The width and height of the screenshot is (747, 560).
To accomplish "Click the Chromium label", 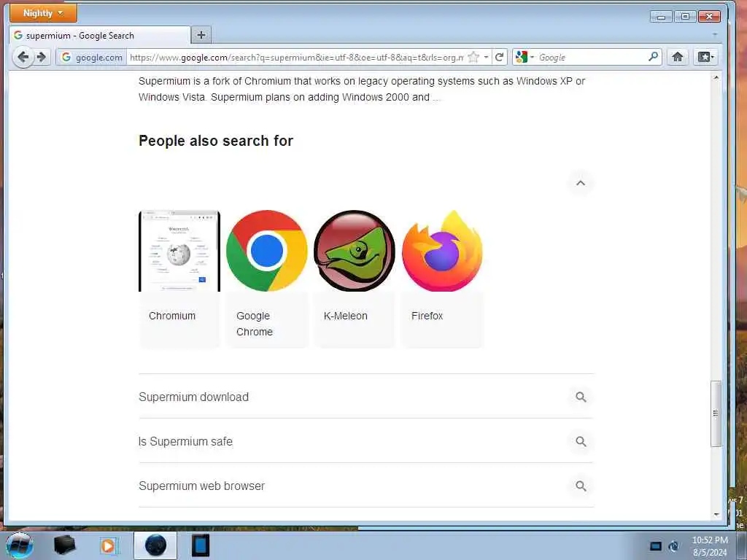I will [x=172, y=316].
